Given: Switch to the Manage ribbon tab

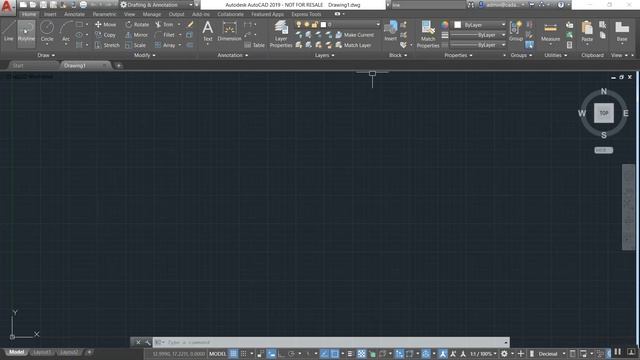Looking at the screenshot, I should (x=152, y=14).
